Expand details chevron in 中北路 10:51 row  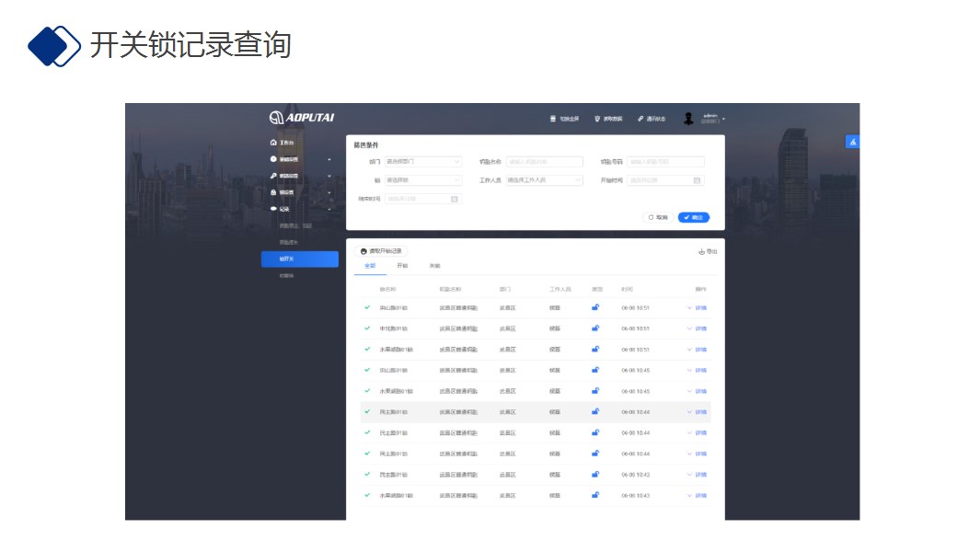[689, 328]
